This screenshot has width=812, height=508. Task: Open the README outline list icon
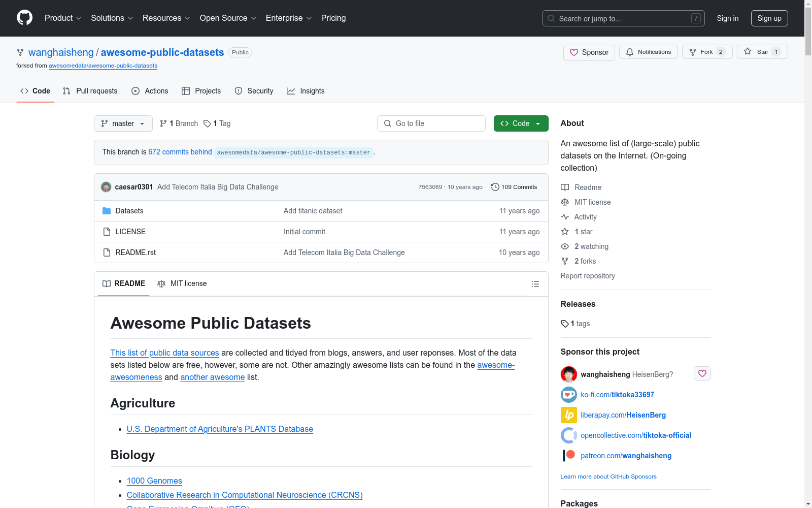(x=535, y=284)
